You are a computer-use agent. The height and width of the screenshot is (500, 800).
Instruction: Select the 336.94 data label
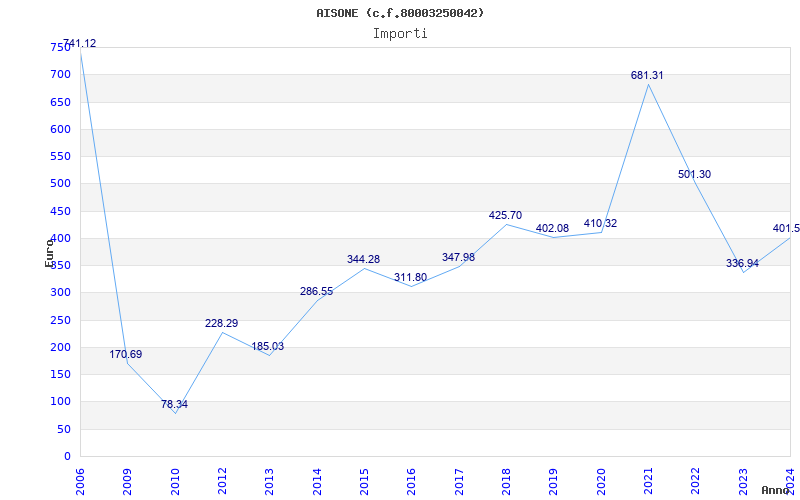[x=742, y=263]
